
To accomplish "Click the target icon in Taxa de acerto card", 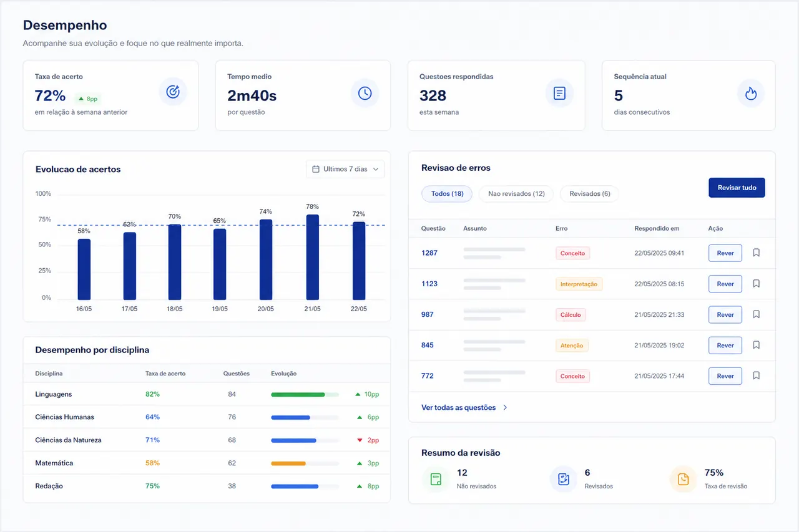I will 173,92.
